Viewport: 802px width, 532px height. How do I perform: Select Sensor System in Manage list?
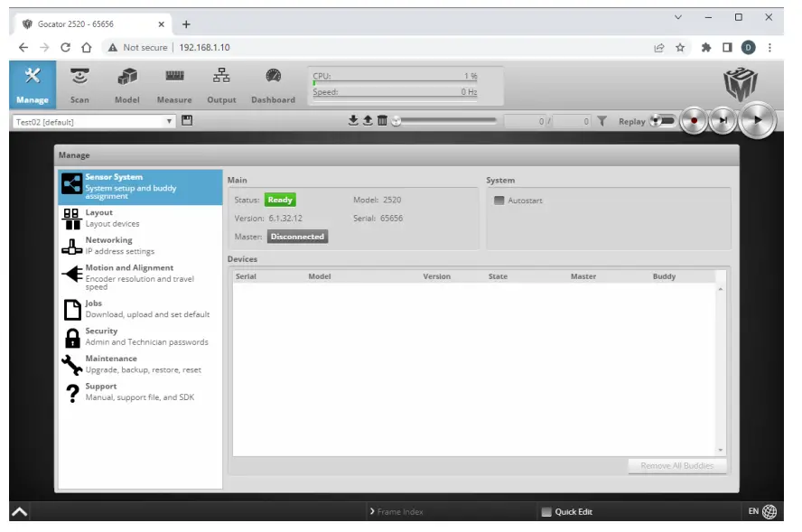point(140,187)
